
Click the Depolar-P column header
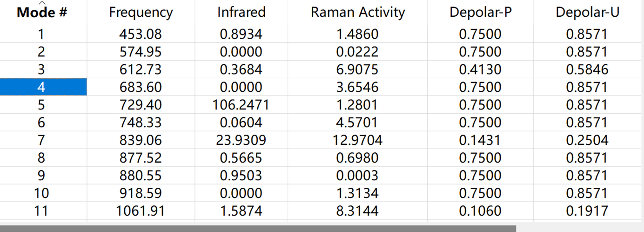pos(480,12)
